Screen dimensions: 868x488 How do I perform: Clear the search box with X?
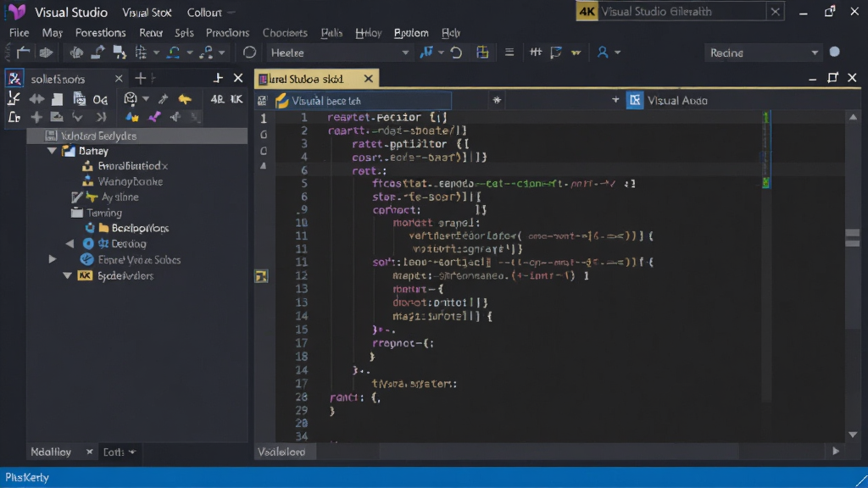(x=775, y=12)
